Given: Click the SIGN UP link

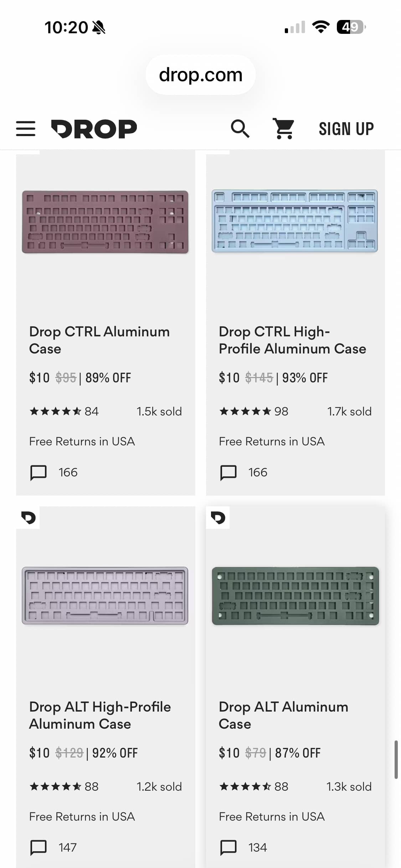Looking at the screenshot, I should coord(346,129).
